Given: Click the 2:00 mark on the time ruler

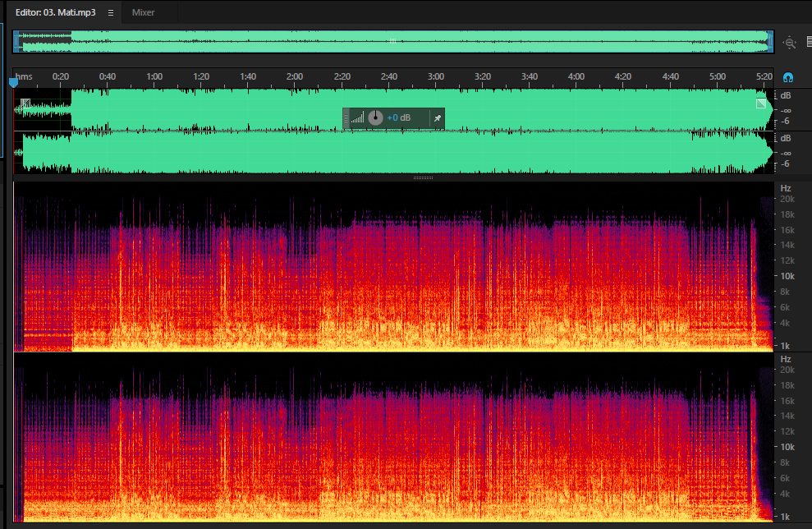Looking at the screenshot, I should click(x=295, y=76).
